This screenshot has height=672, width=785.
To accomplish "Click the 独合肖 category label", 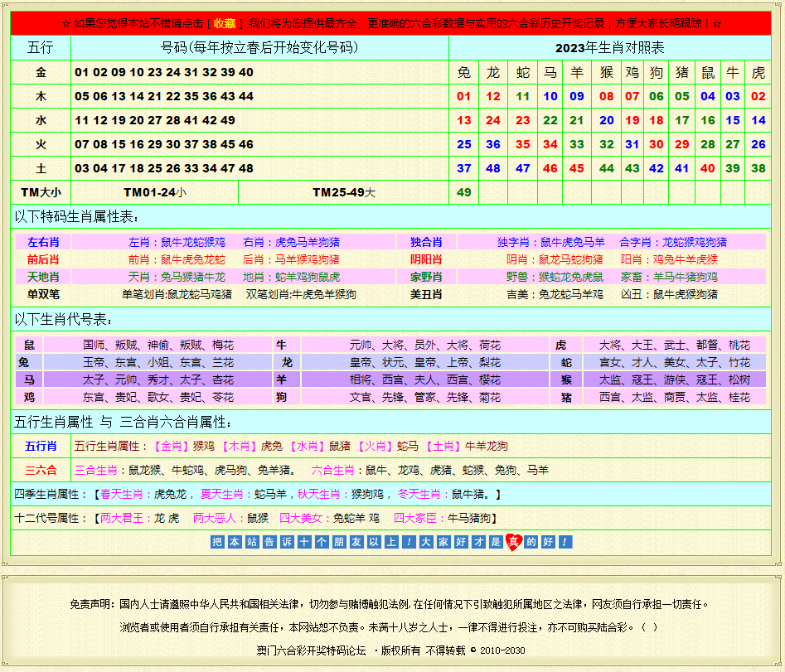I will pyautogui.click(x=426, y=242).
